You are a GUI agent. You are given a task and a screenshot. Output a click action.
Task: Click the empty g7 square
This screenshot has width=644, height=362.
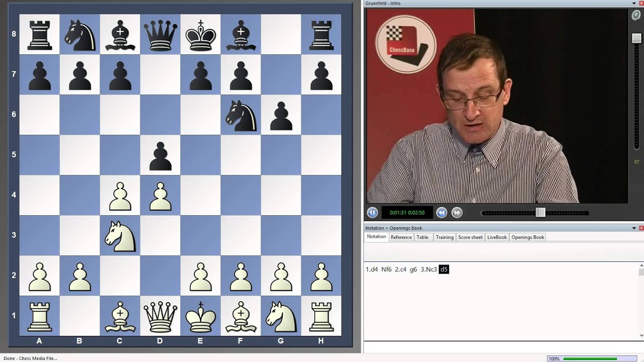coord(281,74)
